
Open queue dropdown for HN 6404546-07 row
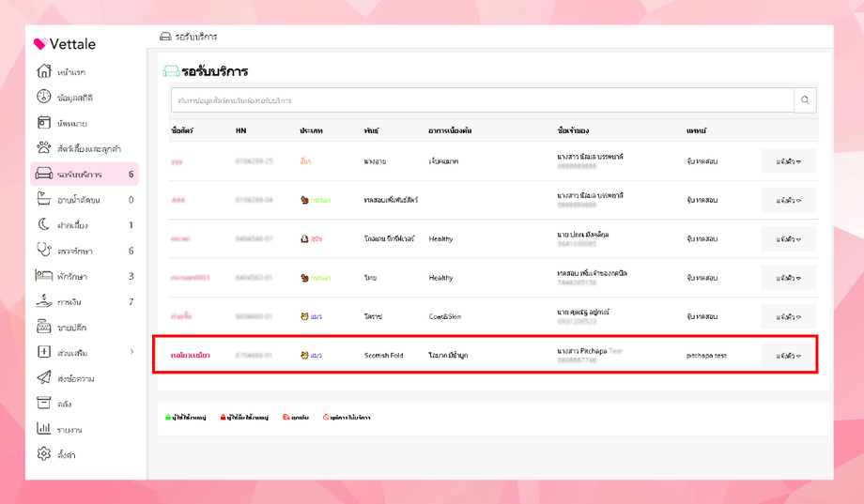click(x=788, y=239)
